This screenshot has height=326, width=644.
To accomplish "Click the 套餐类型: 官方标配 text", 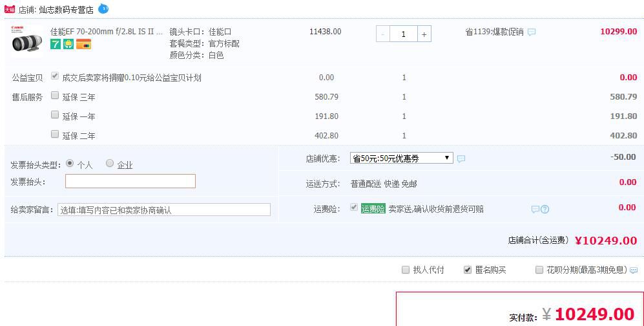I will click(x=204, y=43).
